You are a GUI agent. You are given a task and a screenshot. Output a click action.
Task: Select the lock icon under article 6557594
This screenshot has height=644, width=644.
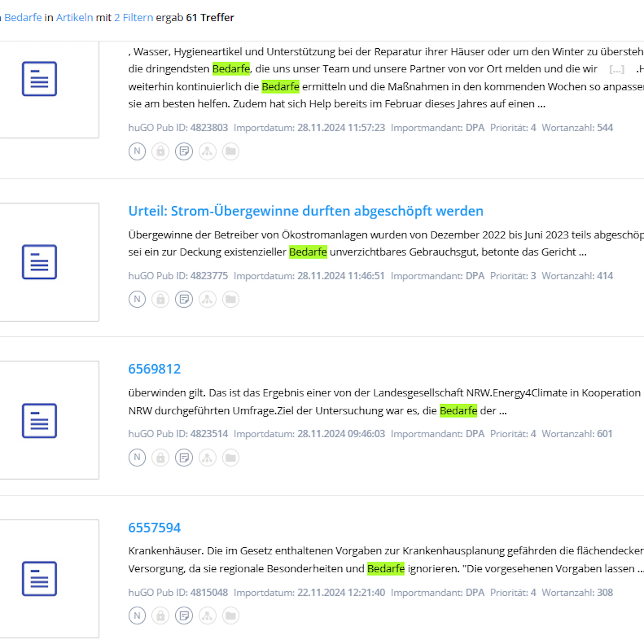160,615
